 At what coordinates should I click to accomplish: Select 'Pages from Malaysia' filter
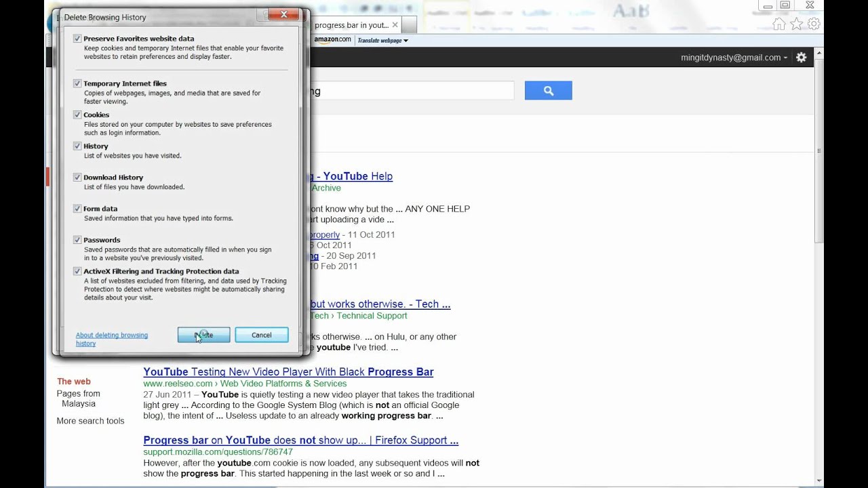[x=79, y=399]
